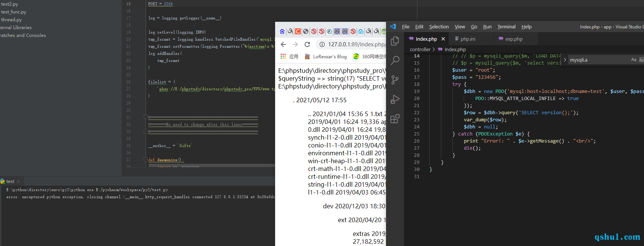Click line number 20 in VS Code gutter
The height and width of the screenshot is (246, 644).
pos(417,99)
